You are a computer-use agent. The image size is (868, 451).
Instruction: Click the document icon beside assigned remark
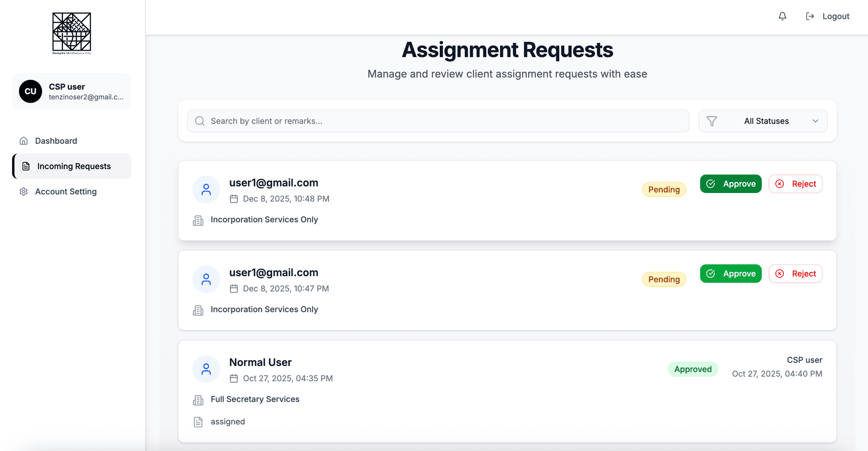198,422
